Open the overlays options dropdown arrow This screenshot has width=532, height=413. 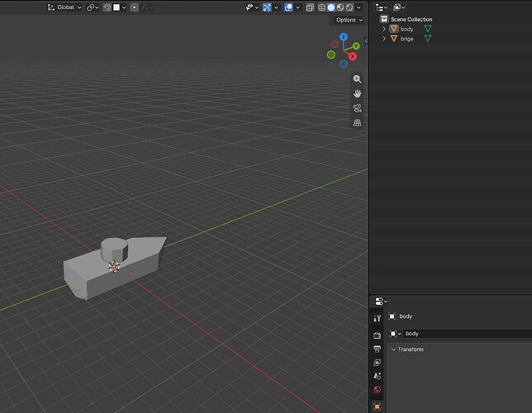click(297, 7)
